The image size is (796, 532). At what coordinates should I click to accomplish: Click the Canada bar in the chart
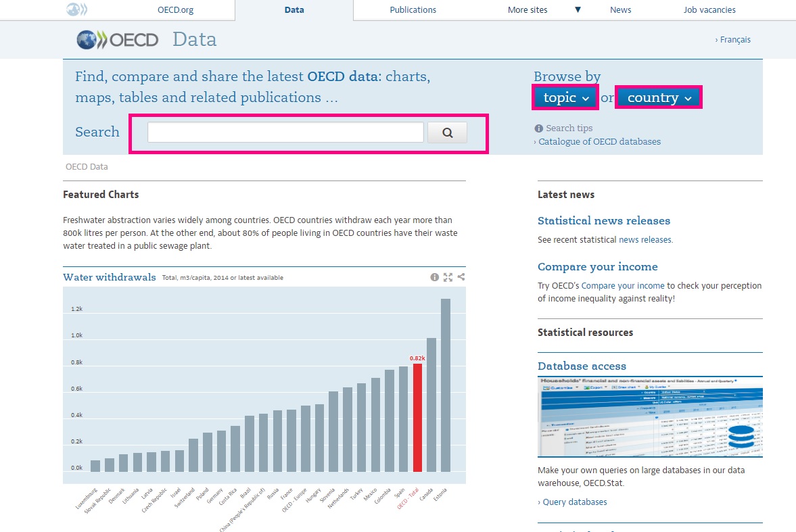[431, 405]
